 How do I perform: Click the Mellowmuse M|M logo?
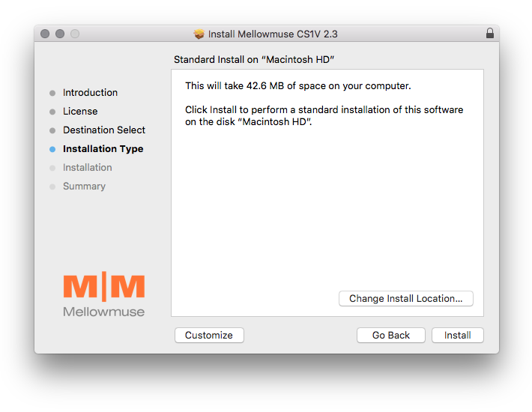pos(104,286)
